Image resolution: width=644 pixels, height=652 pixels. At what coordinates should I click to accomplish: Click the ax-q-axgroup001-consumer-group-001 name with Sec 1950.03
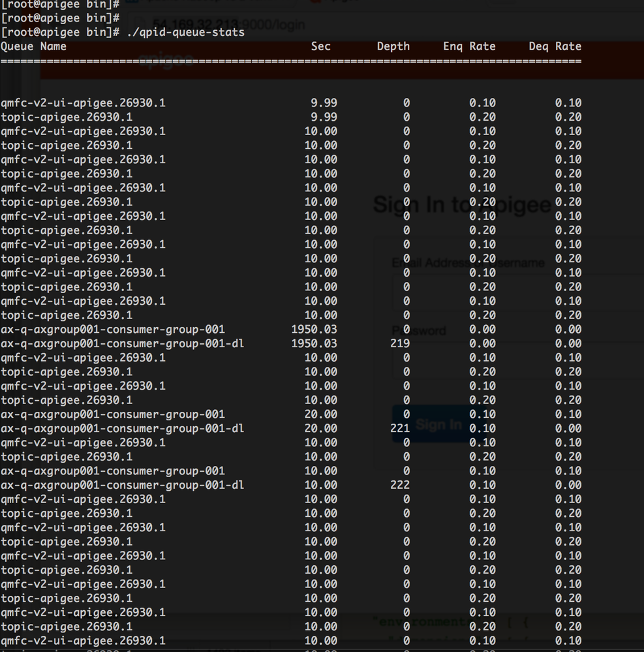[113, 330]
